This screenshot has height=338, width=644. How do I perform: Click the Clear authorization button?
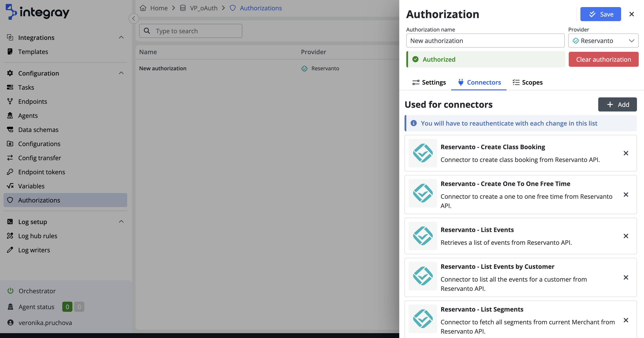coord(603,59)
